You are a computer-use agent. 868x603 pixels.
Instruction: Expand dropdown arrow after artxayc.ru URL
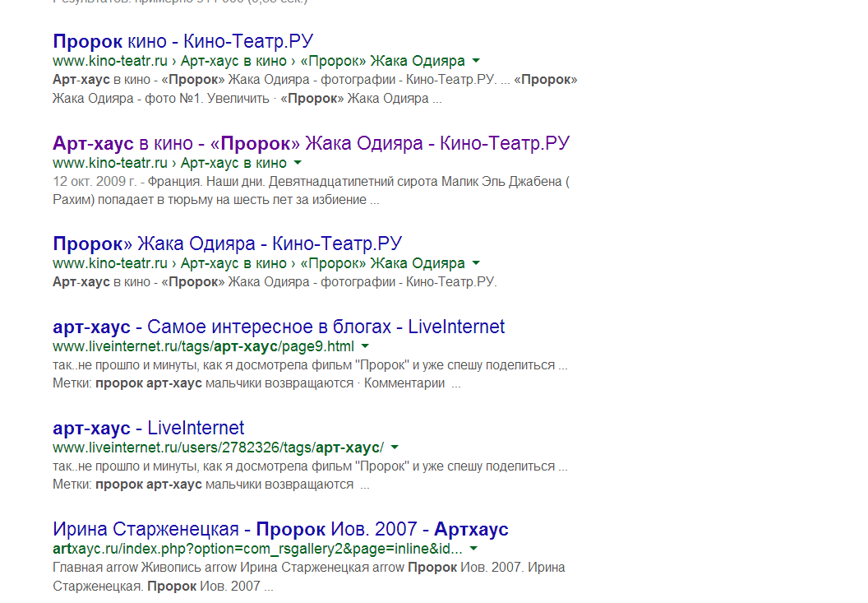pyautogui.click(x=473, y=548)
